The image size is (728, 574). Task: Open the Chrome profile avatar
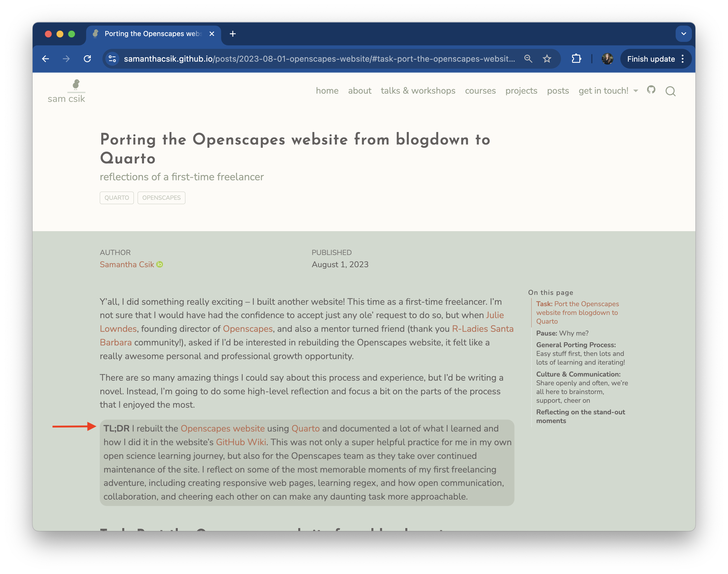tap(607, 59)
